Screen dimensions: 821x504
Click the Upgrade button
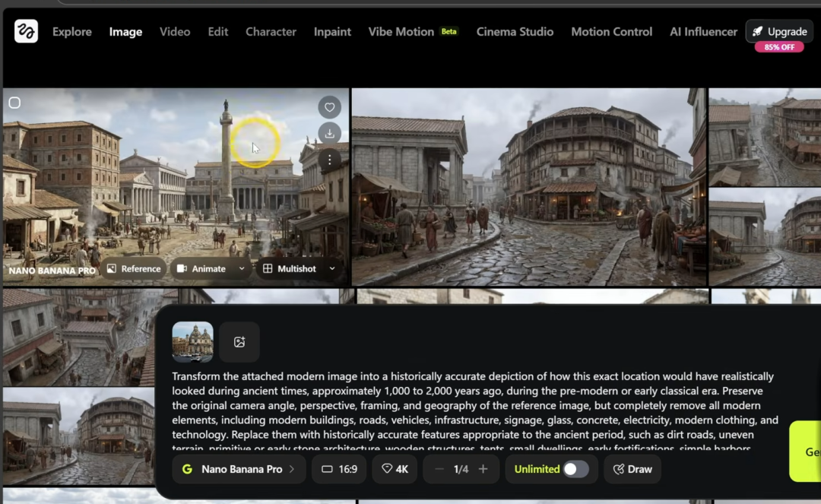[x=779, y=32]
